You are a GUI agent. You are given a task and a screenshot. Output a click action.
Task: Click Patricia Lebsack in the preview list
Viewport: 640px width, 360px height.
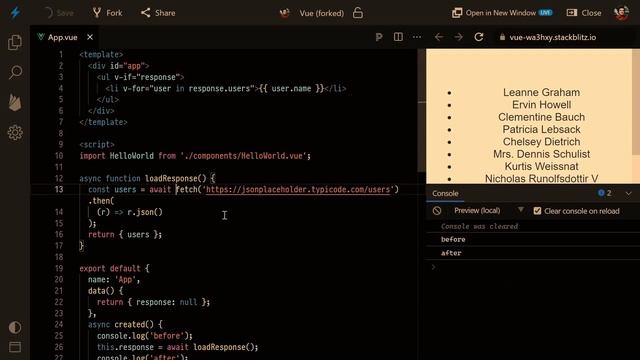[x=541, y=129]
